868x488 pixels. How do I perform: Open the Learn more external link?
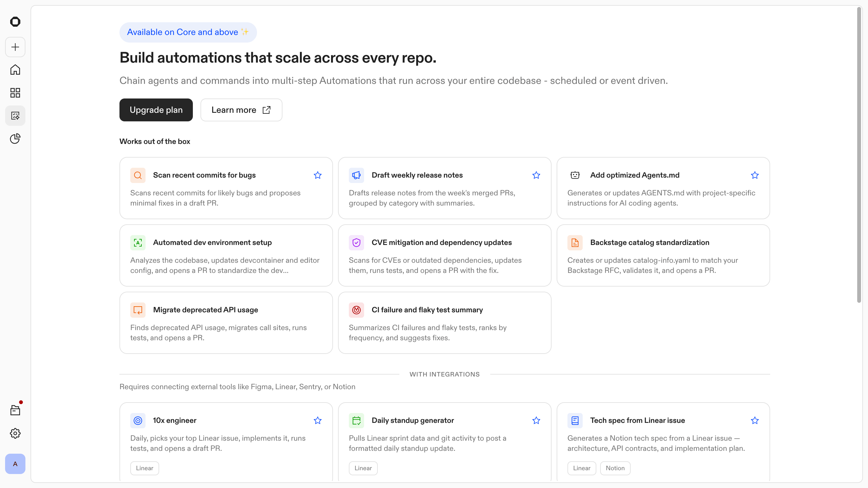pos(241,110)
